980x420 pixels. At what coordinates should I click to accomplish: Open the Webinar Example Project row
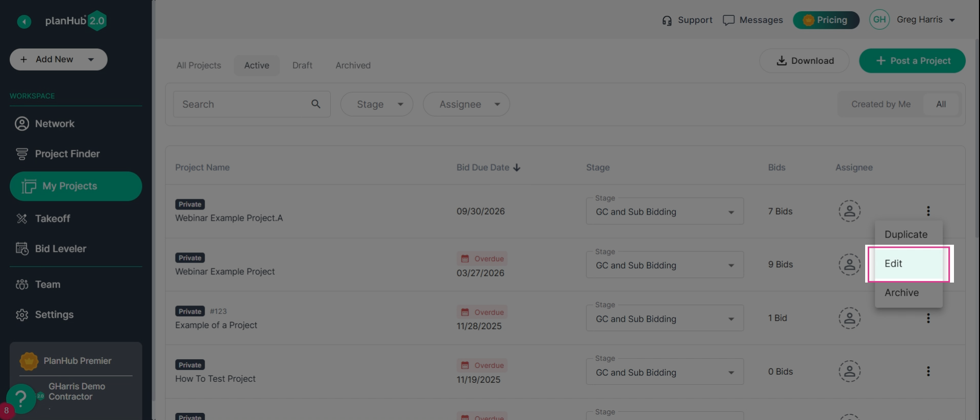click(225, 272)
